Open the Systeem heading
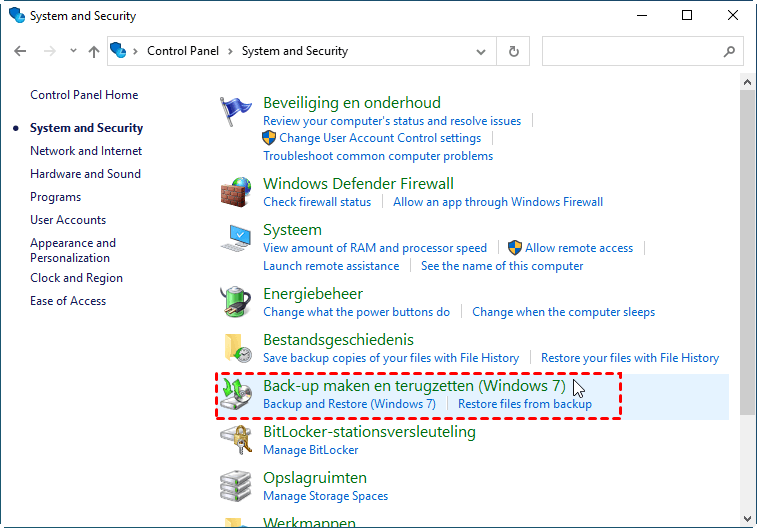Screen dimensions: 757x528 pos(292,230)
